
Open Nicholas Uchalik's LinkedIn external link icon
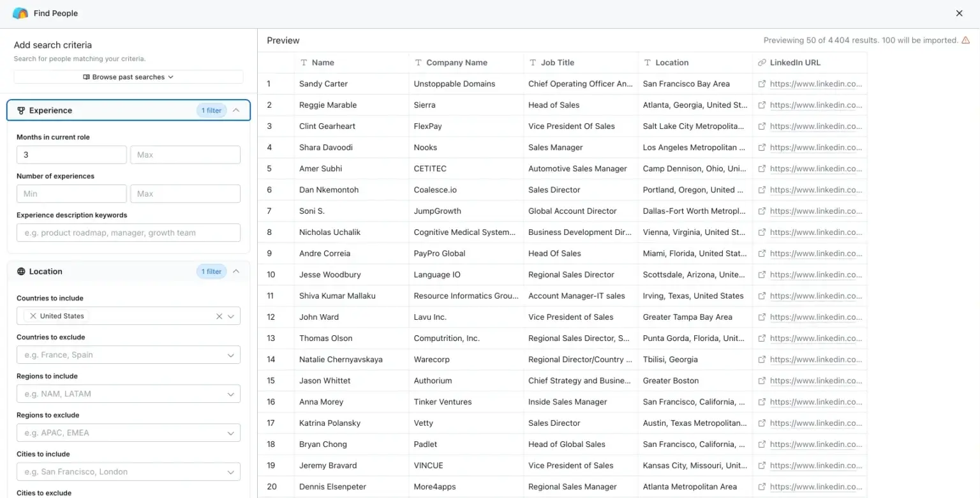[x=761, y=232]
